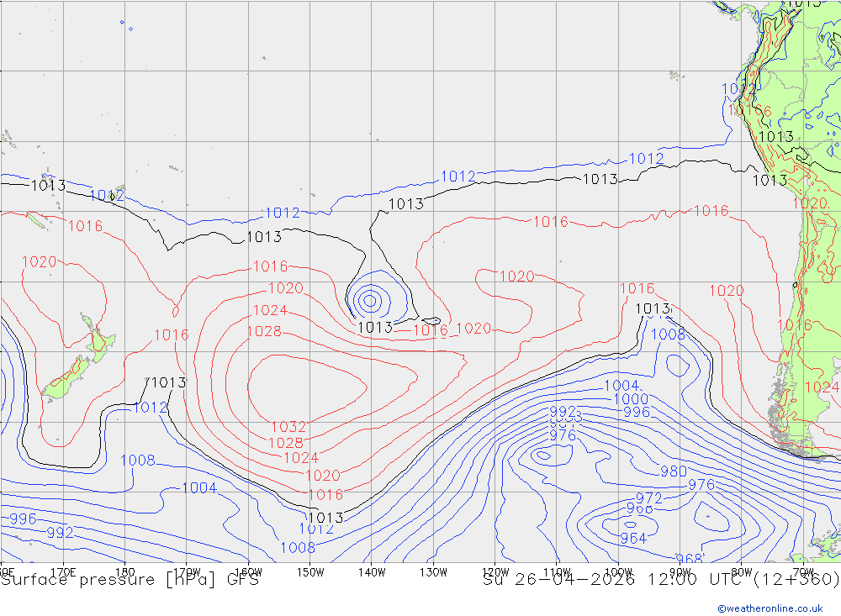The image size is (841, 616).
Task: Click the 1000 isobar label
Action: 631,399
